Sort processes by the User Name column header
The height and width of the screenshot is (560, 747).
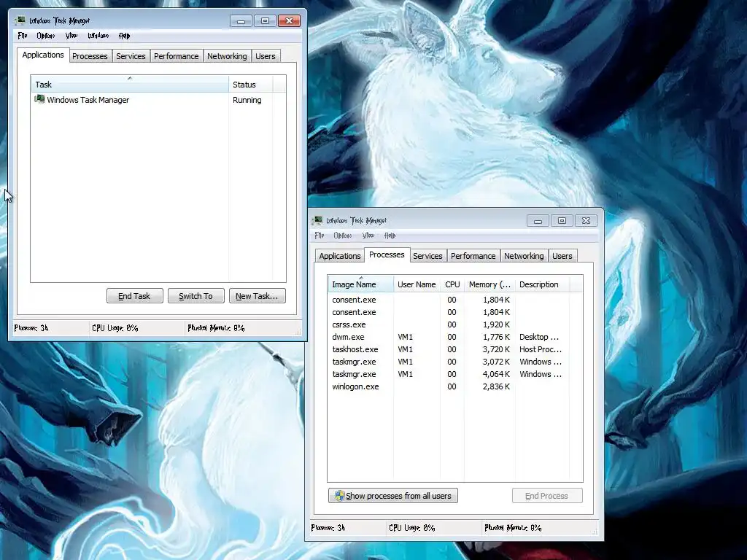[417, 284]
